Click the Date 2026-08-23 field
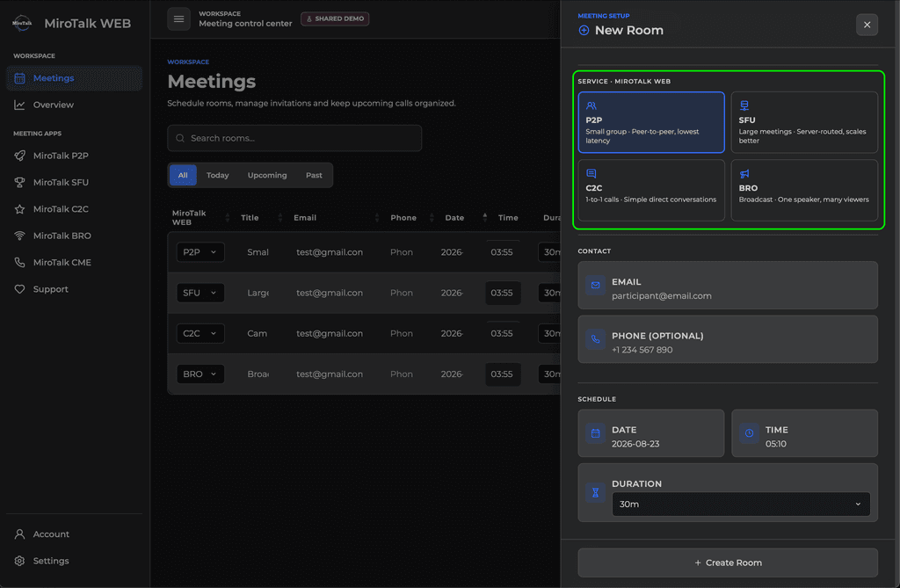The image size is (900, 588). 651,433
